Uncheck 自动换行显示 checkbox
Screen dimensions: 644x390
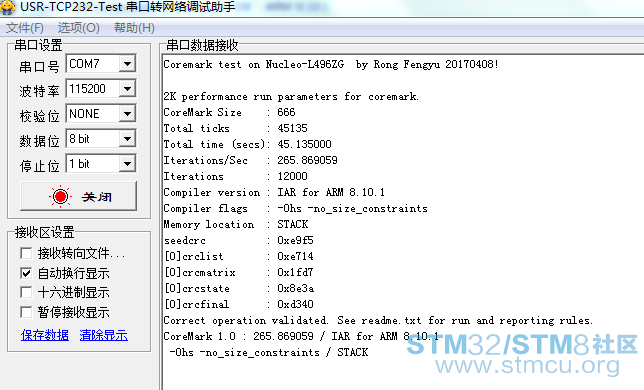click(26, 273)
